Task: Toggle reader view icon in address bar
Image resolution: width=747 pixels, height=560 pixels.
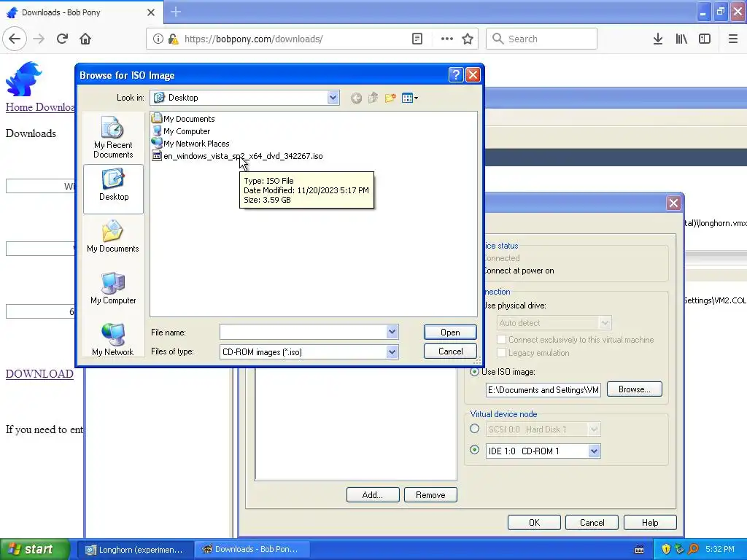Action: (x=417, y=39)
